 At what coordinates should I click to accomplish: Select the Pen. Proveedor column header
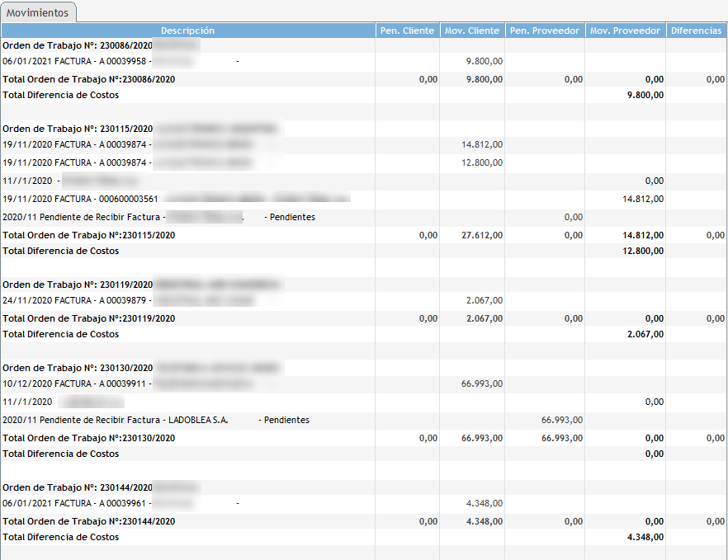click(544, 31)
